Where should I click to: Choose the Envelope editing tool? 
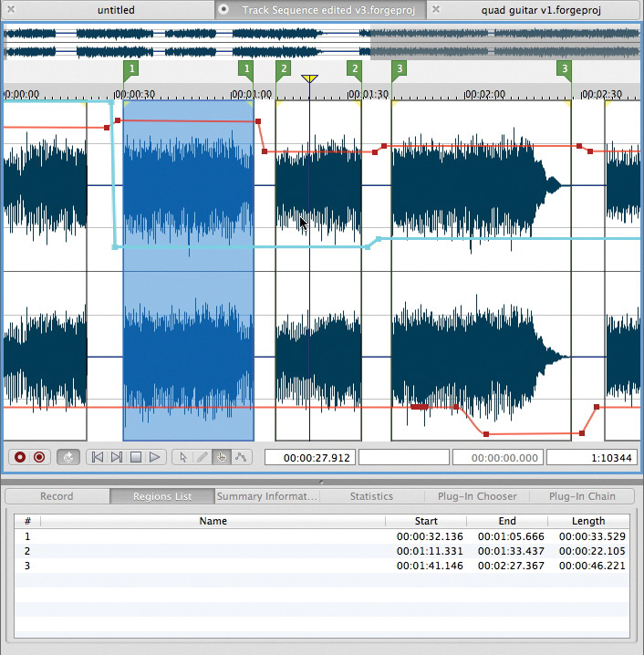click(241, 457)
